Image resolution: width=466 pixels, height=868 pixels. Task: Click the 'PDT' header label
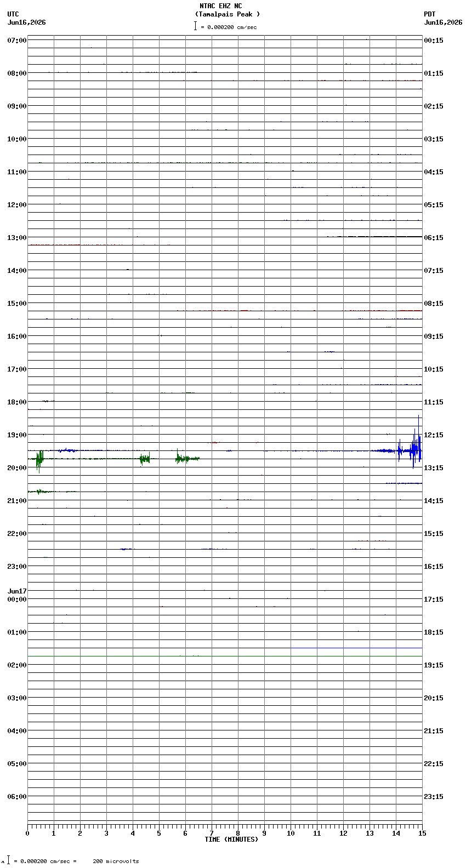(430, 14)
